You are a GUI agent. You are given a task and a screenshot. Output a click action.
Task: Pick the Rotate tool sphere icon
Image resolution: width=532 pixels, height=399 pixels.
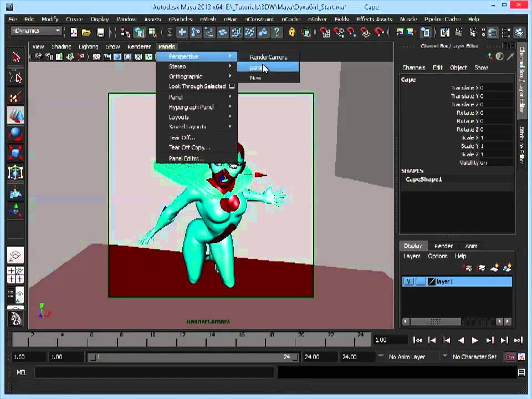16,135
